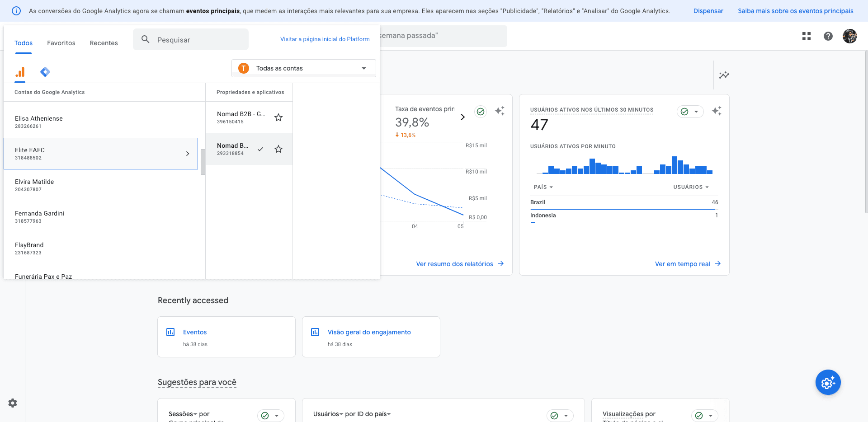Open Ver em tempo real link

click(688, 264)
